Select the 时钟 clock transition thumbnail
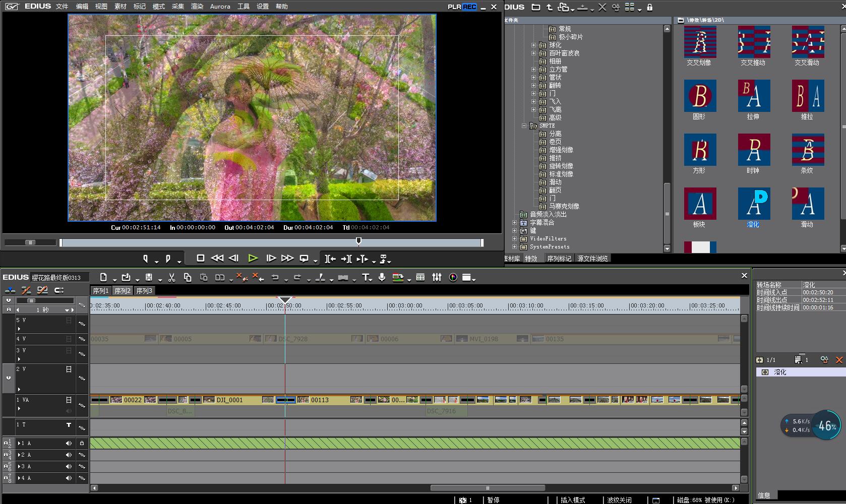The image size is (846, 504). [753, 150]
